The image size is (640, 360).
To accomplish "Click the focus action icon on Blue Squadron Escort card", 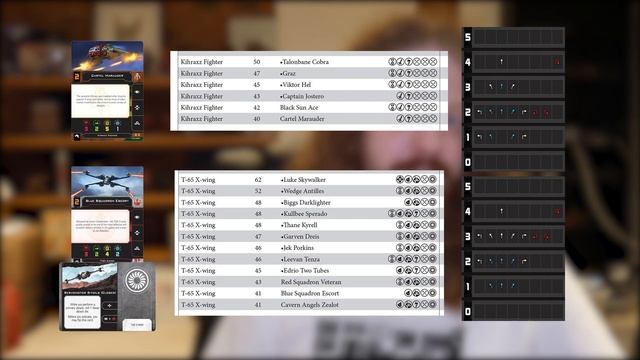I will pos(137,217).
